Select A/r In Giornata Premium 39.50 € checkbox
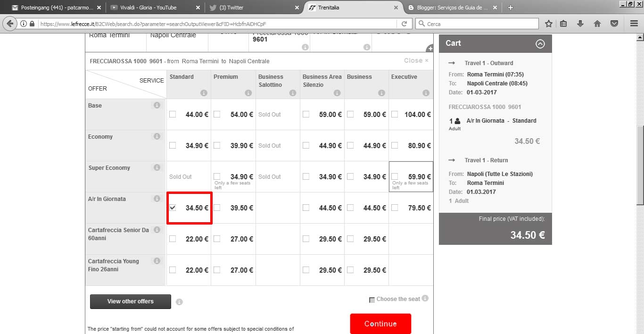Screen dimensions: 644x334 tap(217, 208)
